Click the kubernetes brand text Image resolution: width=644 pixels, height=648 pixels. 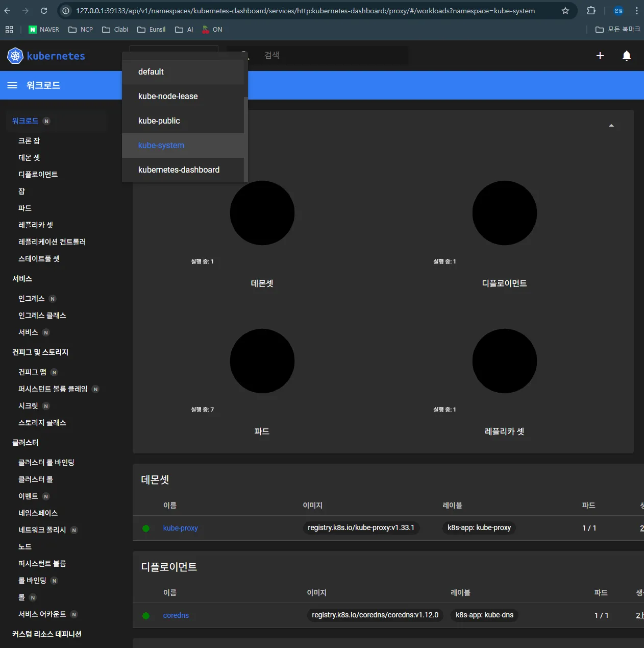pyautogui.click(x=56, y=56)
